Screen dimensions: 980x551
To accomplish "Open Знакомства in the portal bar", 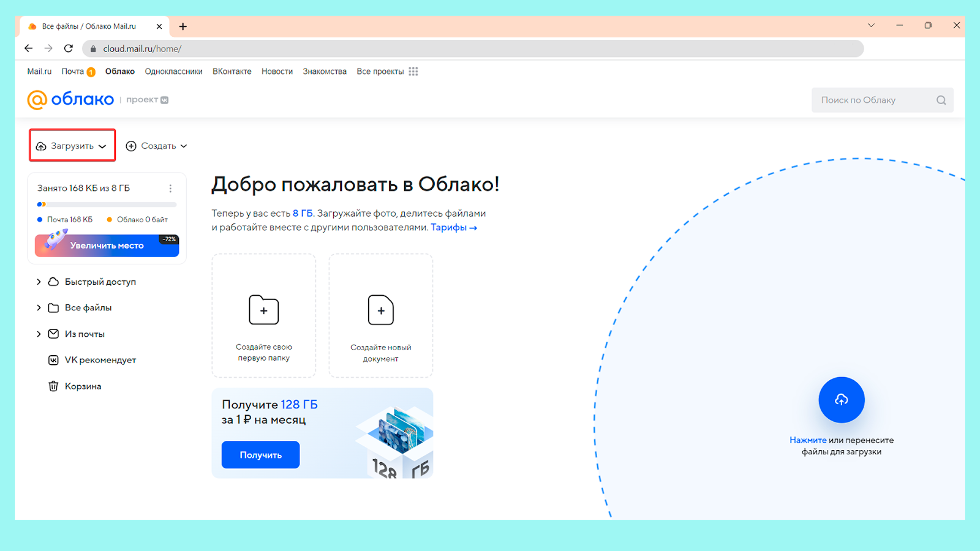I will pos(325,72).
